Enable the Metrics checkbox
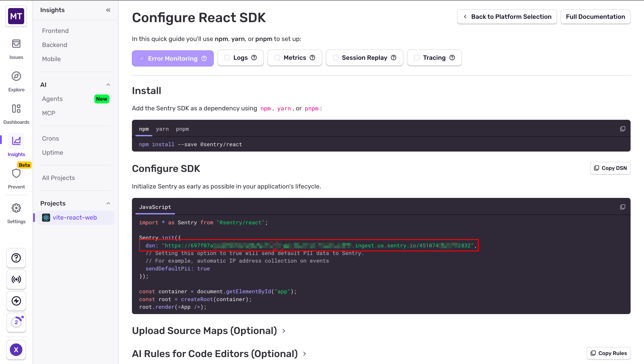The width and height of the screenshot is (644, 364). 277,58
